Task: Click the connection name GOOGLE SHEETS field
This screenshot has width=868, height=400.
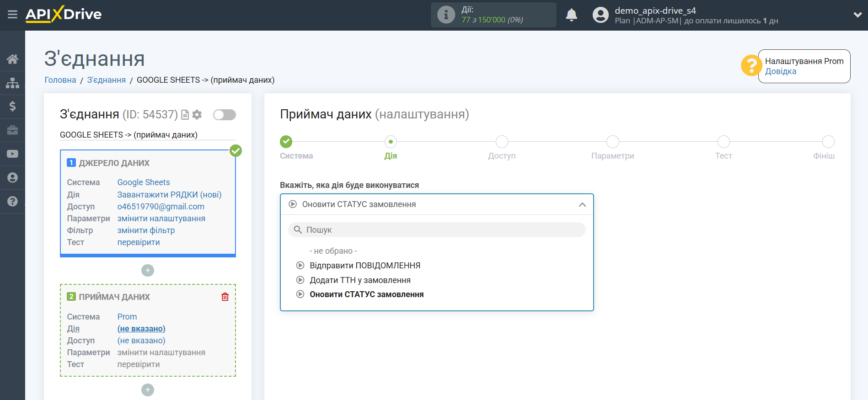Action: click(148, 135)
